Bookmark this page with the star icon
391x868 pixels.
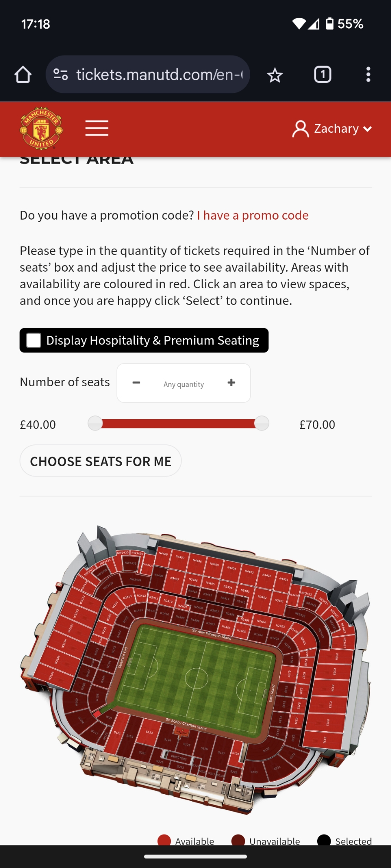(x=275, y=75)
